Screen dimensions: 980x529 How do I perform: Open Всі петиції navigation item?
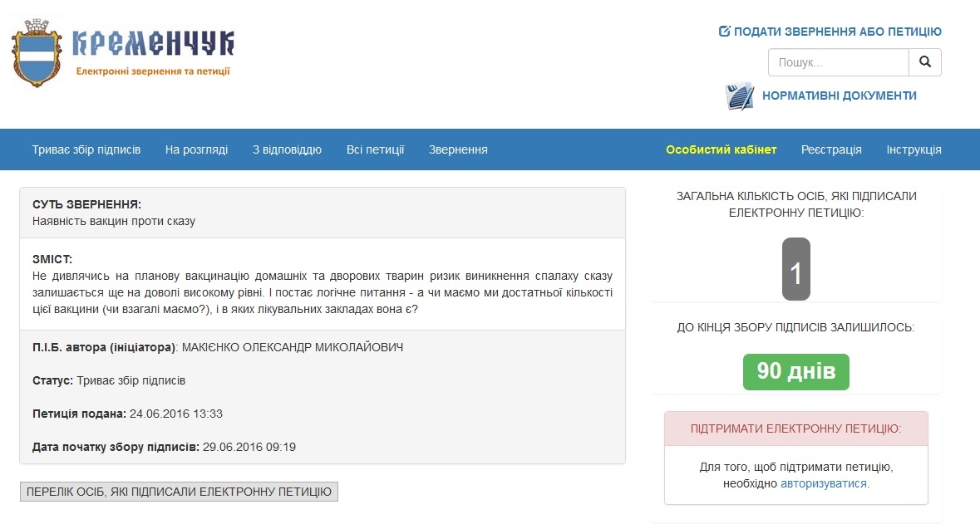click(x=375, y=149)
